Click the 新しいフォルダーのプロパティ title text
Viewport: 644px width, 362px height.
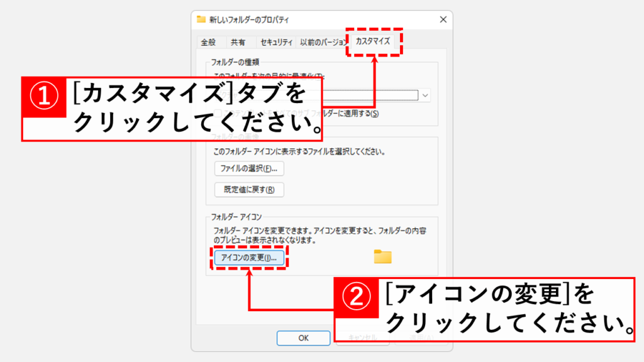coord(249,19)
